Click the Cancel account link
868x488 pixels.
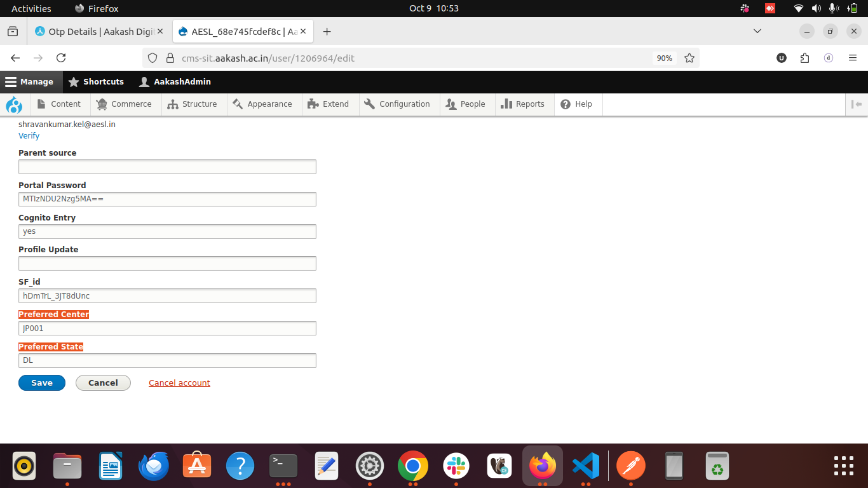click(x=179, y=383)
